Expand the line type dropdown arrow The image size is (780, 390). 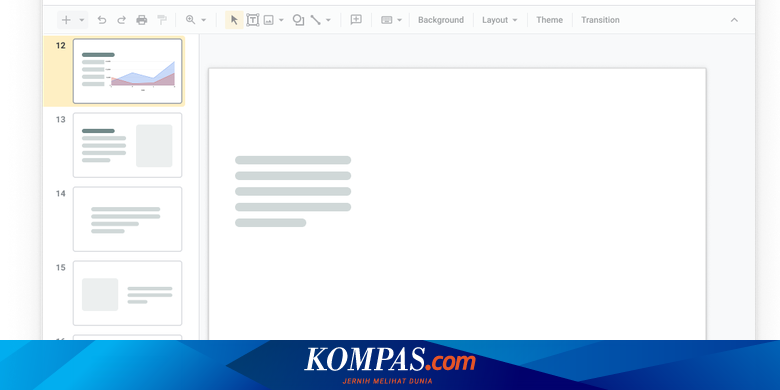click(328, 20)
